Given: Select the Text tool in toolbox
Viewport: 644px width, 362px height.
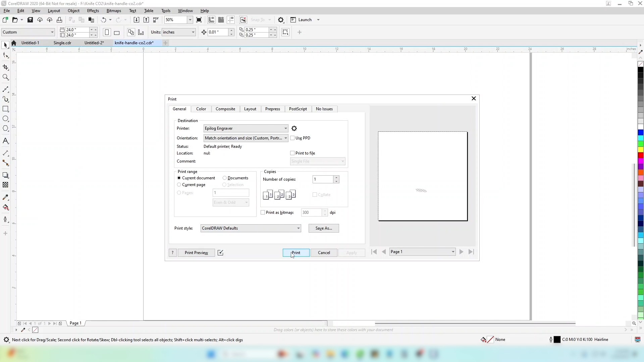Looking at the screenshot, I should coord(5,141).
